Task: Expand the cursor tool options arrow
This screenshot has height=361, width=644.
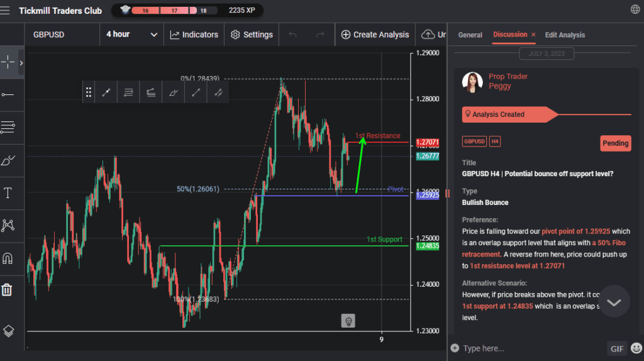Action: click(21, 62)
